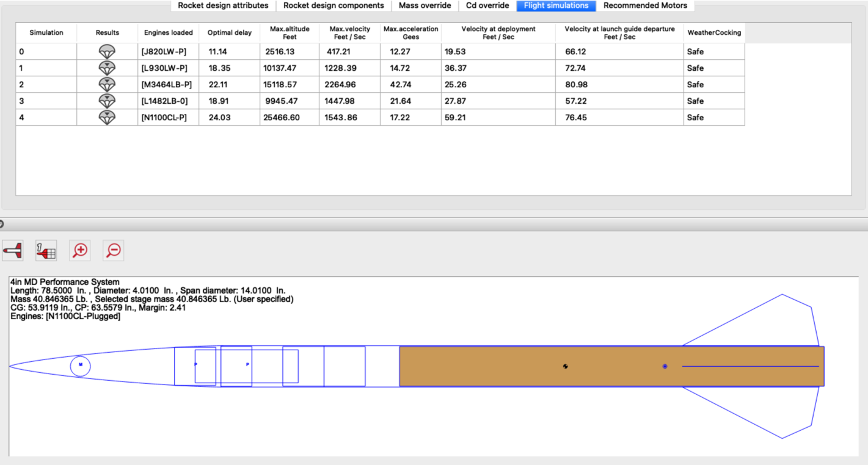The image size is (868, 465).
Task: Click optimal delay value 18.35
Action: (220, 68)
